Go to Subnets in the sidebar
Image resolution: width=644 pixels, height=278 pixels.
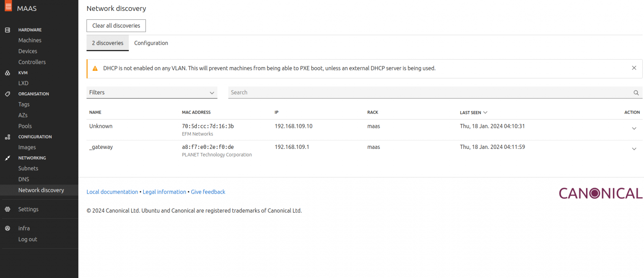coord(28,169)
